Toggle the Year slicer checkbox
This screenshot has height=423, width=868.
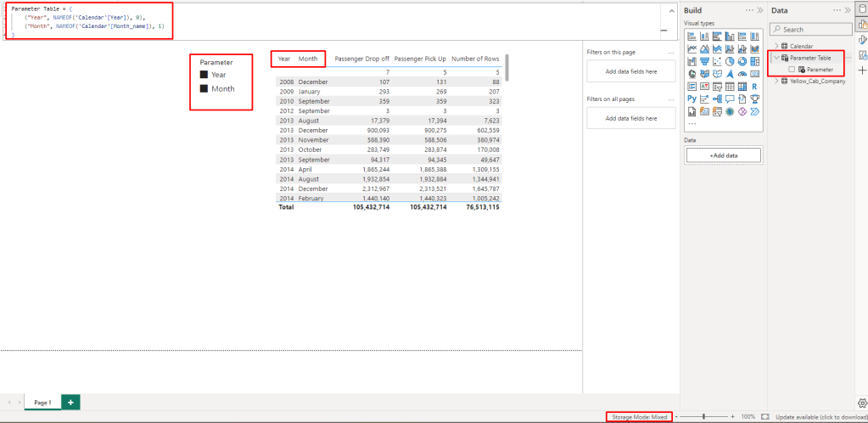(204, 75)
